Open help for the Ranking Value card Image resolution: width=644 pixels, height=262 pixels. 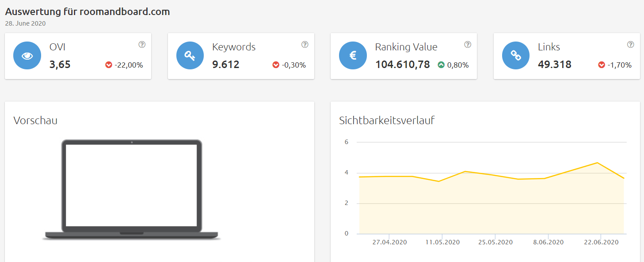(468, 44)
